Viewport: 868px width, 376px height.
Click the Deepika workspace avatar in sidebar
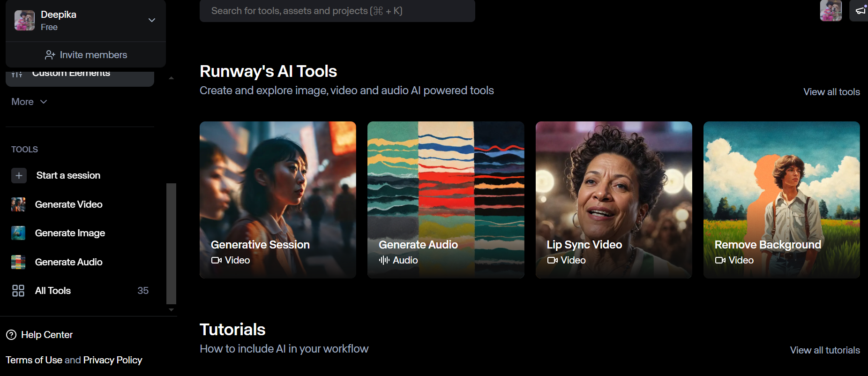(24, 21)
